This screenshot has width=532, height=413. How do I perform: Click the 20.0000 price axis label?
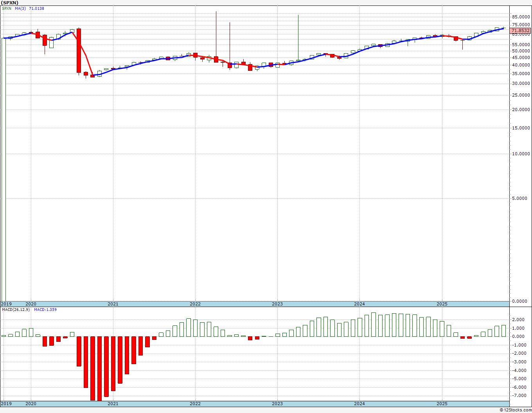click(x=521, y=110)
